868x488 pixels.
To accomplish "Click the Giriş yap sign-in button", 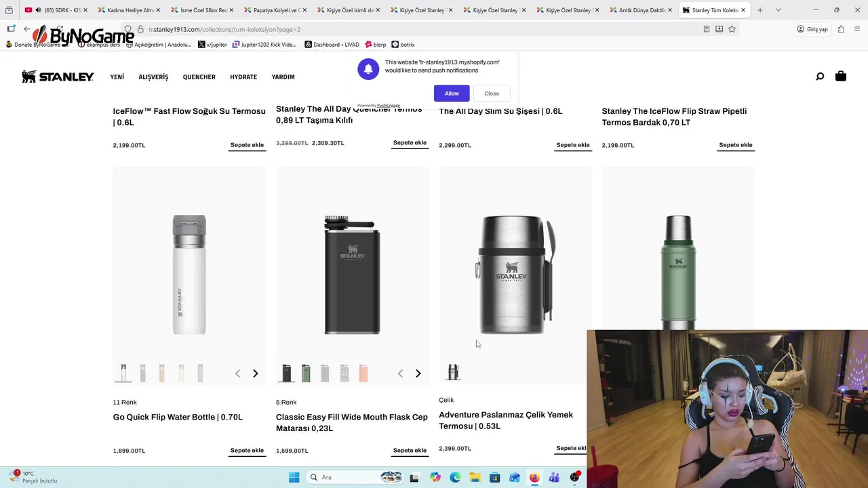I will point(812,29).
